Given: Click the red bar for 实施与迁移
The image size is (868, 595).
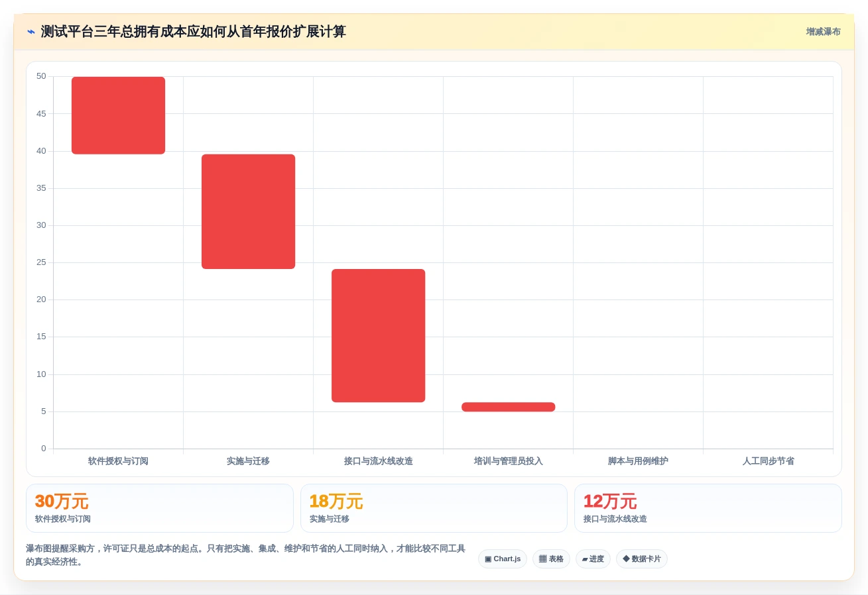Looking at the screenshot, I should pos(248,211).
